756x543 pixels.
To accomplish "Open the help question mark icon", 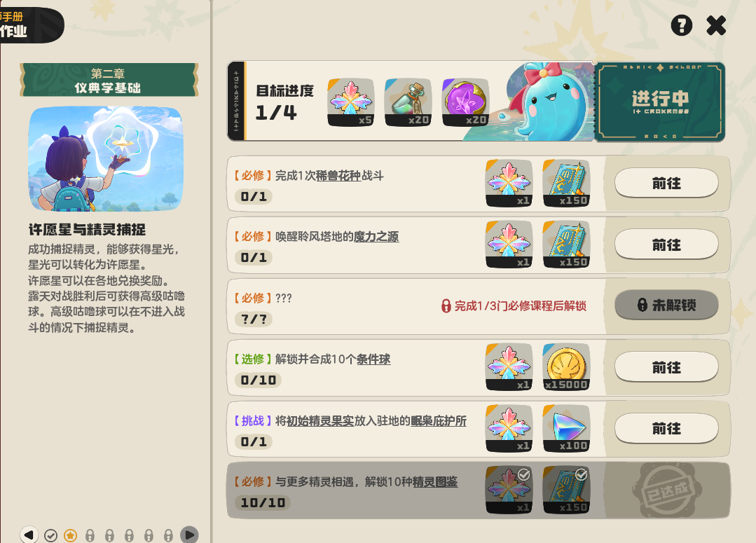I will point(681,25).
